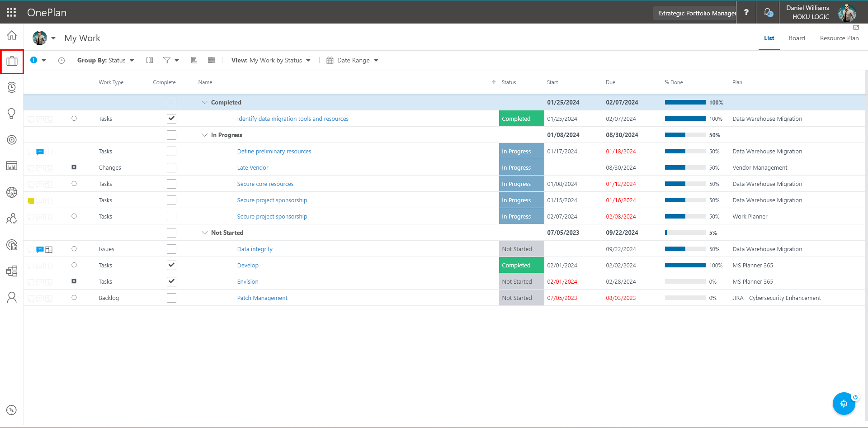868x428 pixels.
Task: Collapse the In Progress group
Action: coord(204,135)
